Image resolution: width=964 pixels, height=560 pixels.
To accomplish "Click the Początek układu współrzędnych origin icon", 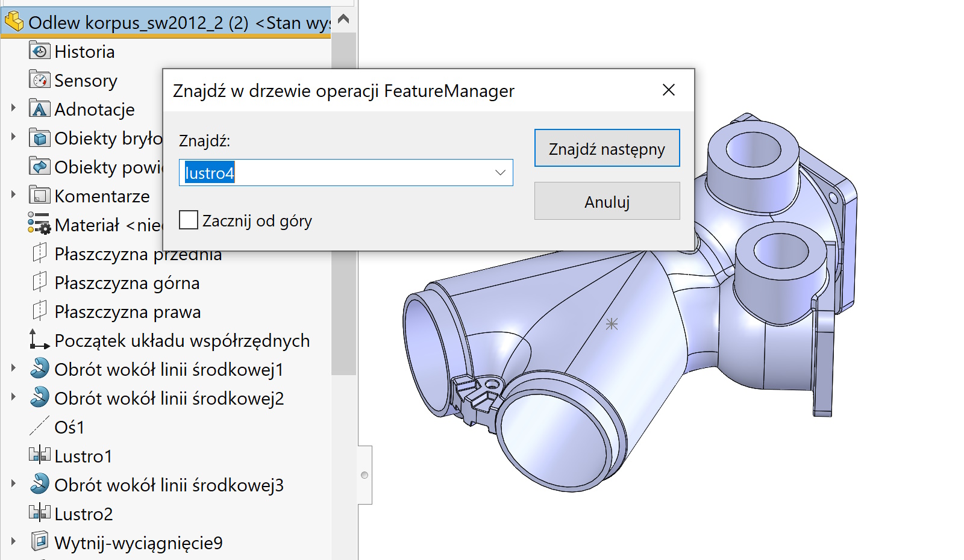I will [39, 340].
